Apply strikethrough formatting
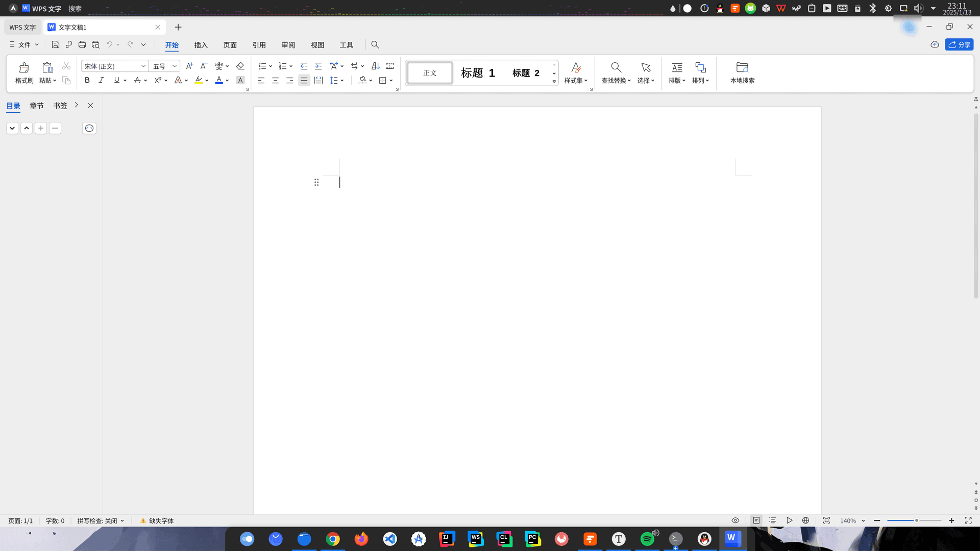 pyautogui.click(x=138, y=80)
